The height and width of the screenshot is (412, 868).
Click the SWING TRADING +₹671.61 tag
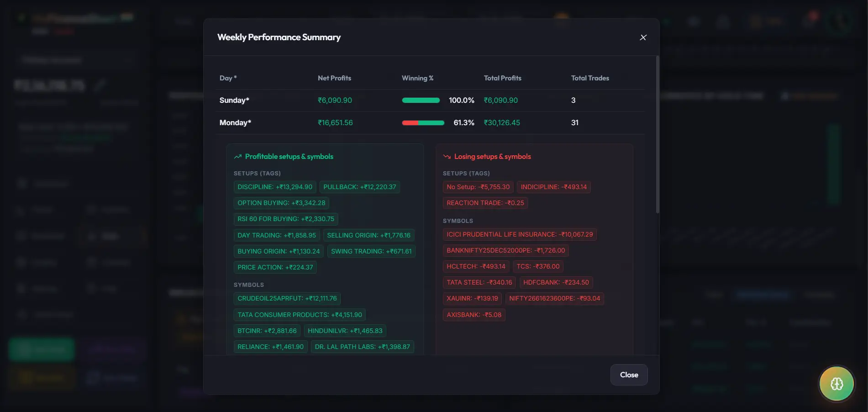coord(371,251)
